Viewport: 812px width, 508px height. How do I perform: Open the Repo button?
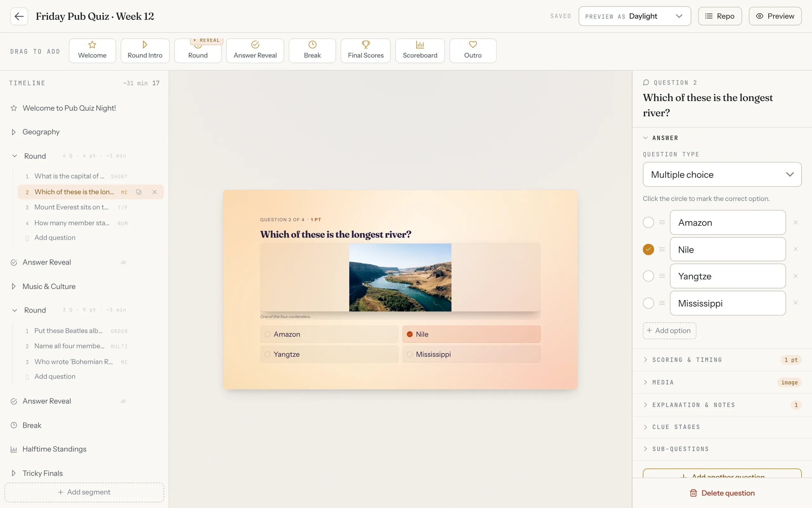720,16
